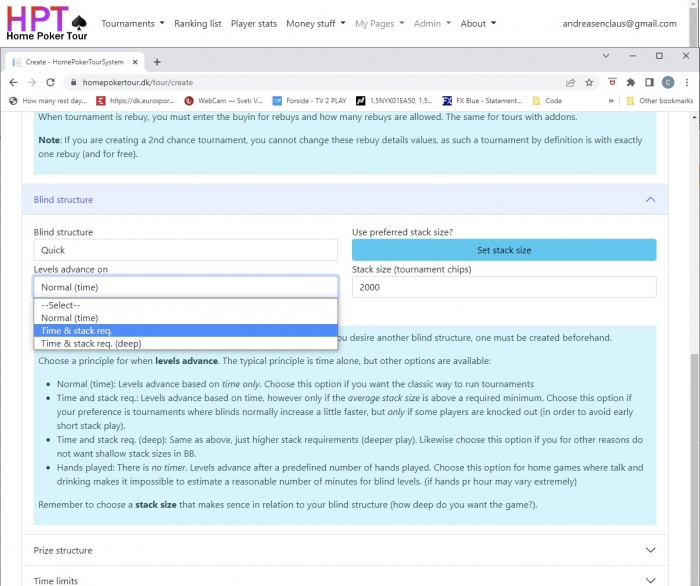Toggle the browser side panel icon
Viewport: 700px width, 586px height.
click(x=649, y=83)
